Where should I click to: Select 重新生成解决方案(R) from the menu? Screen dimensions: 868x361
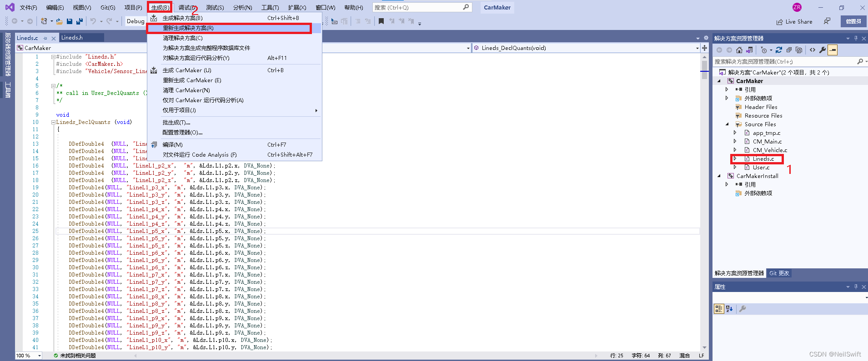[x=235, y=28]
